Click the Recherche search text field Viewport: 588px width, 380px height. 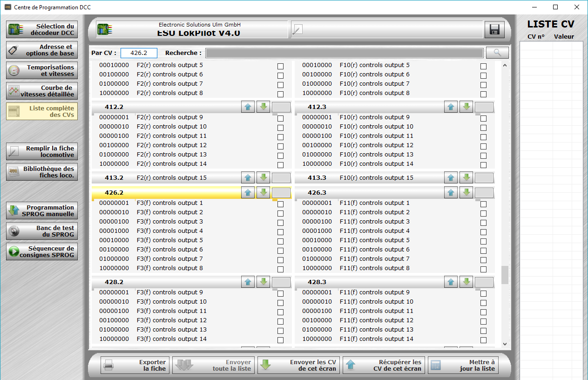(x=344, y=53)
